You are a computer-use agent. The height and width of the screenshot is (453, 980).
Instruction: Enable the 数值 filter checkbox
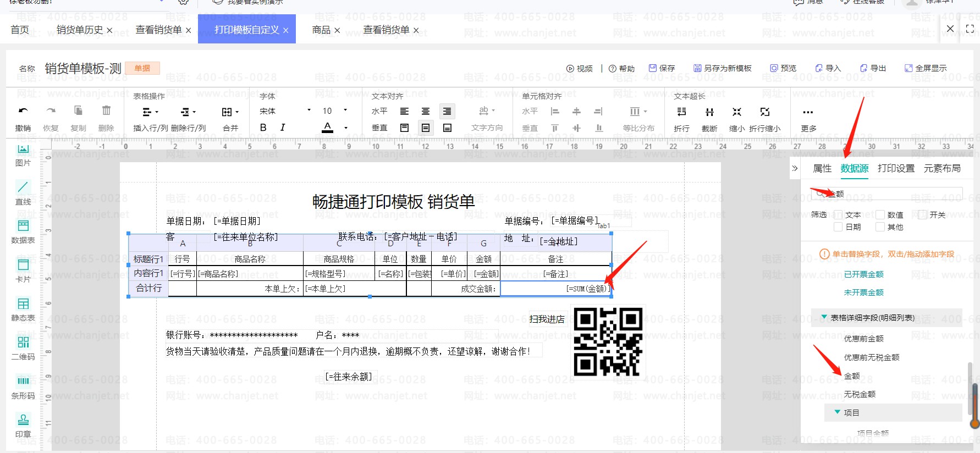click(x=880, y=215)
